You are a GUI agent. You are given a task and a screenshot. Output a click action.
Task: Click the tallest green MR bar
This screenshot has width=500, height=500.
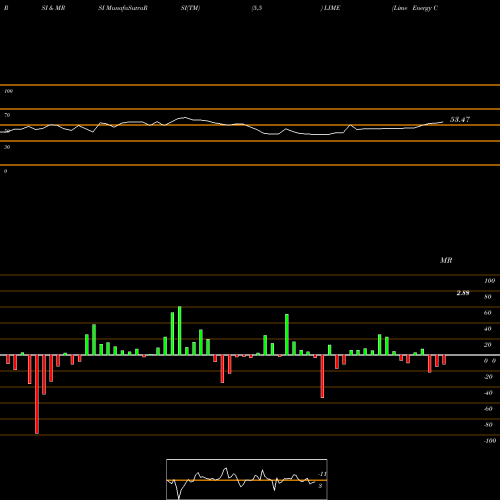180,331
